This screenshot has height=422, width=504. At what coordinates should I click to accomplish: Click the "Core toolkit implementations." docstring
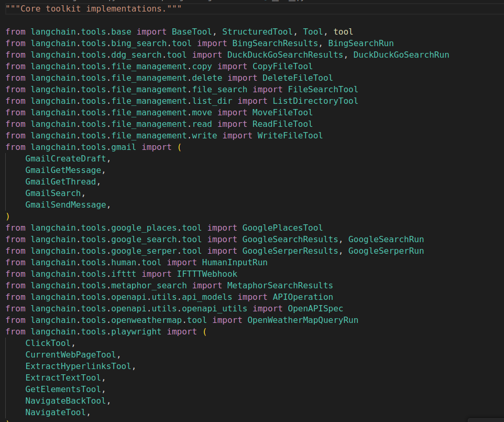click(x=94, y=9)
